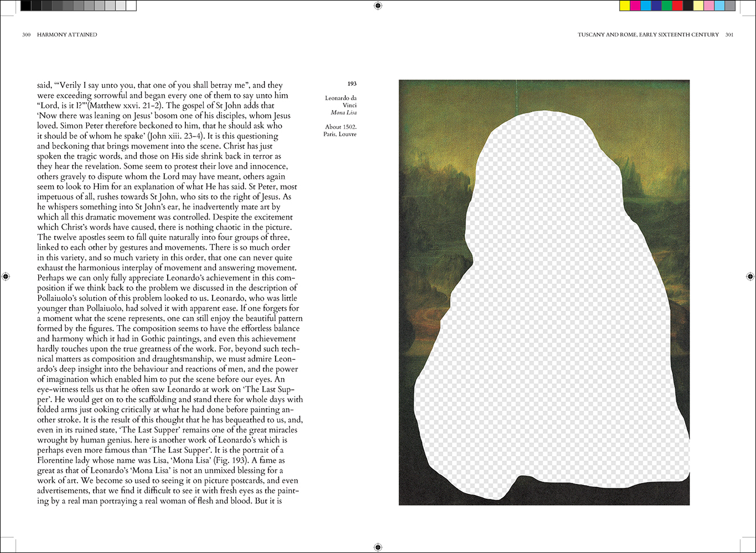Select the pink tint swatch

pyautogui.click(x=709, y=6)
